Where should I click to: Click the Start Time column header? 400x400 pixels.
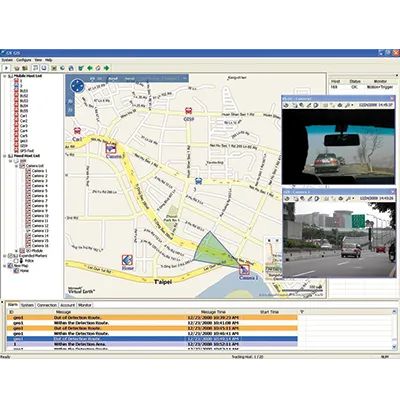[269, 312]
